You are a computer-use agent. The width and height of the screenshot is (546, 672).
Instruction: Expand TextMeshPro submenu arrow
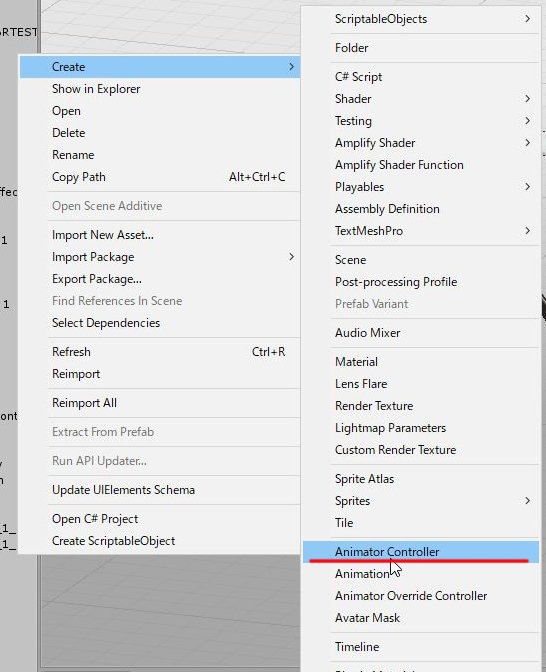pos(528,231)
